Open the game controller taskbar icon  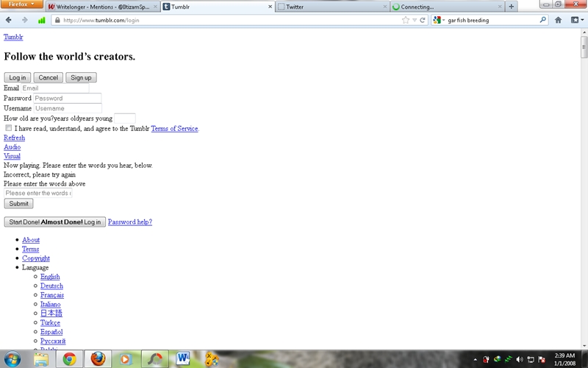(212, 359)
